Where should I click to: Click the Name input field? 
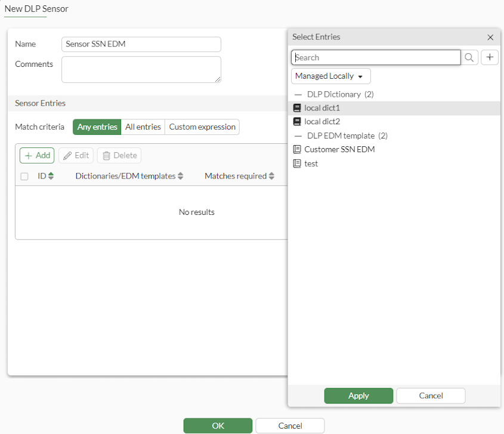141,44
